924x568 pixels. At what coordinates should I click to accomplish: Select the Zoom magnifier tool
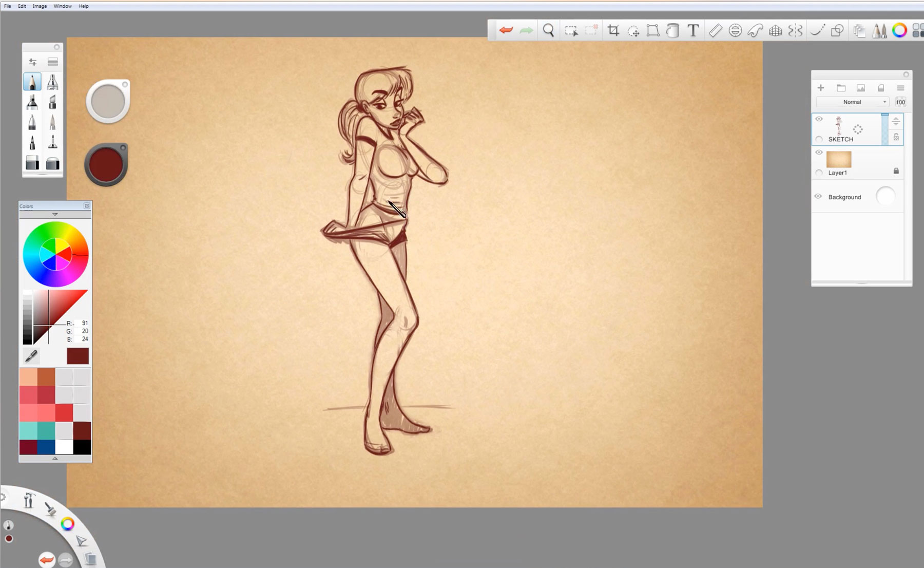point(548,30)
